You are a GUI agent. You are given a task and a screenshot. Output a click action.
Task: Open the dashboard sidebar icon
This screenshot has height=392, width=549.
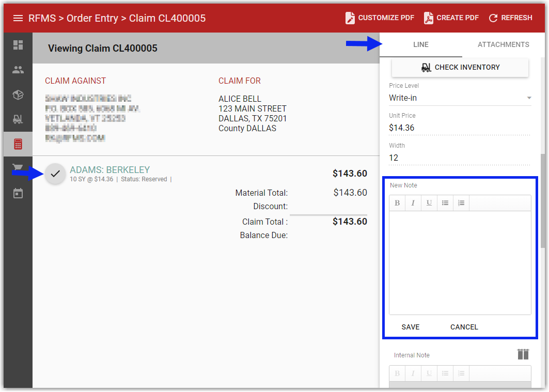tap(18, 45)
